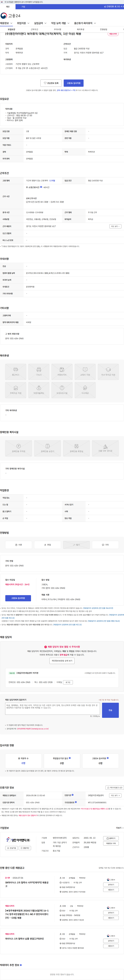Jump to 모집요강 section tab
The image size is (124, 980).
(11, 29)
